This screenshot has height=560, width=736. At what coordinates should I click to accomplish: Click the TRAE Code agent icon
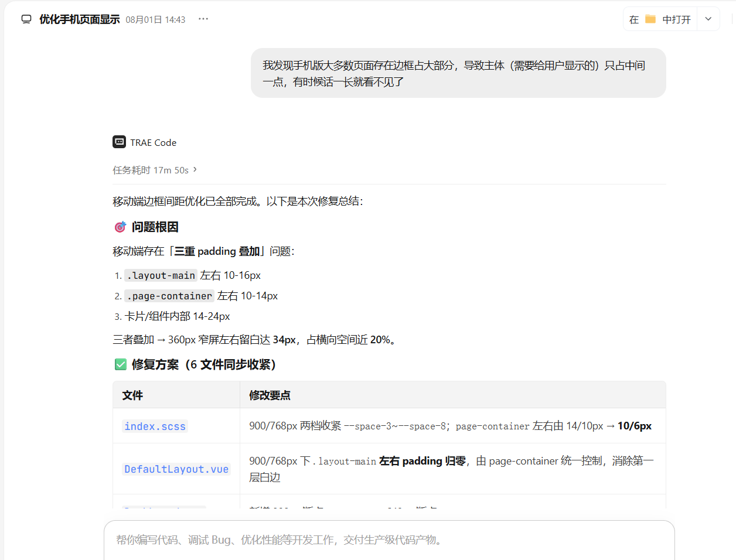[x=119, y=142]
